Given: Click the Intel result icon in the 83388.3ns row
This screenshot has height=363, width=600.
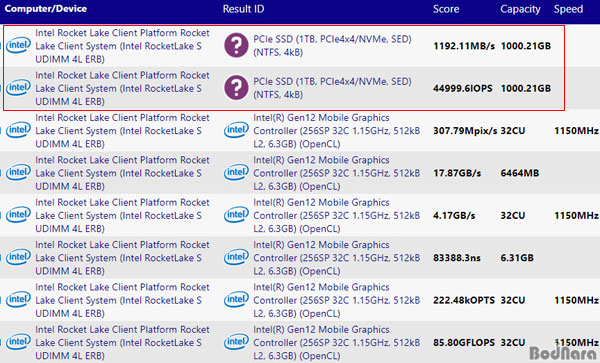Looking at the screenshot, I should click(x=236, y=257).
